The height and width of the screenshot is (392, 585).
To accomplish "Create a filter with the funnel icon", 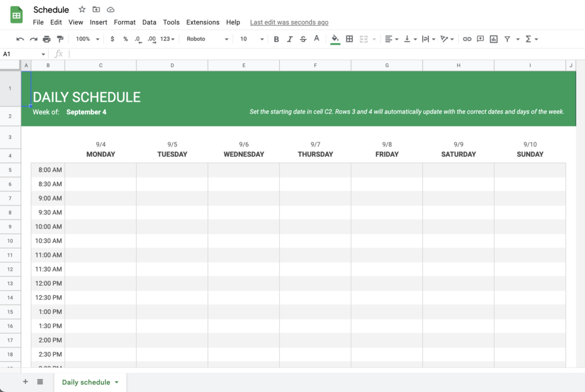I will click(507, 39).
